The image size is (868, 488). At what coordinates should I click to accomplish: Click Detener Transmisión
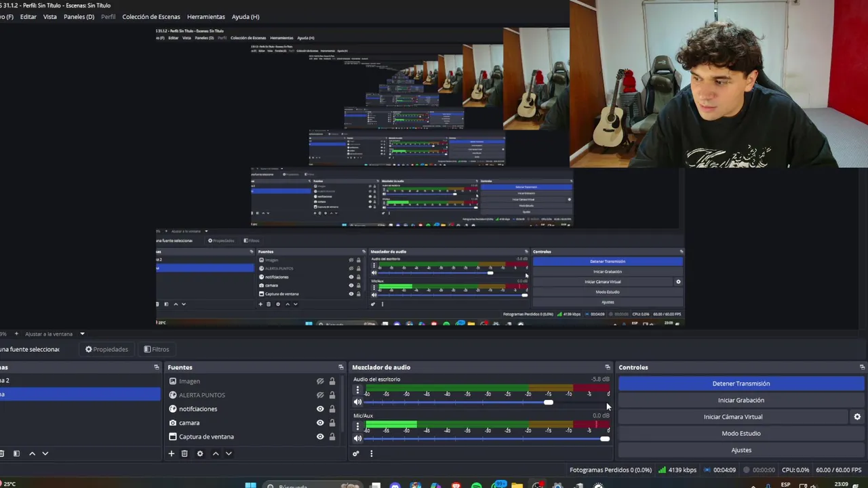741,384
